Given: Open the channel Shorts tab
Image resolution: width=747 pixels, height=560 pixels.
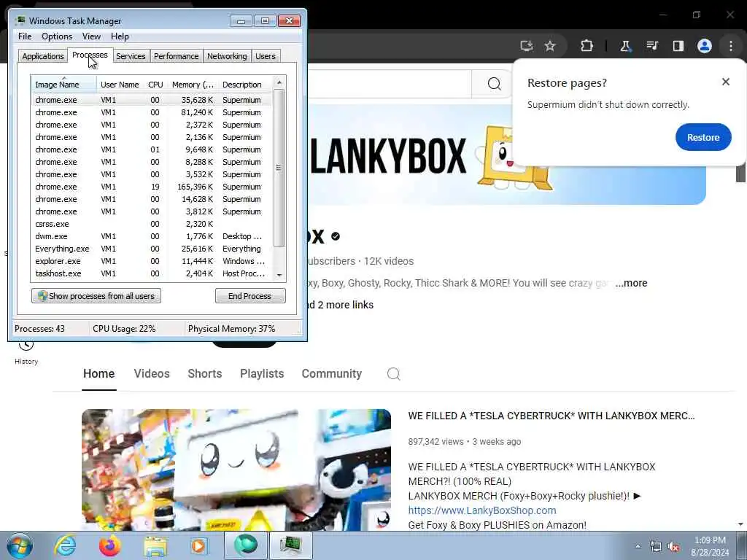Looking at the screenshot, I should coord(205,374).
